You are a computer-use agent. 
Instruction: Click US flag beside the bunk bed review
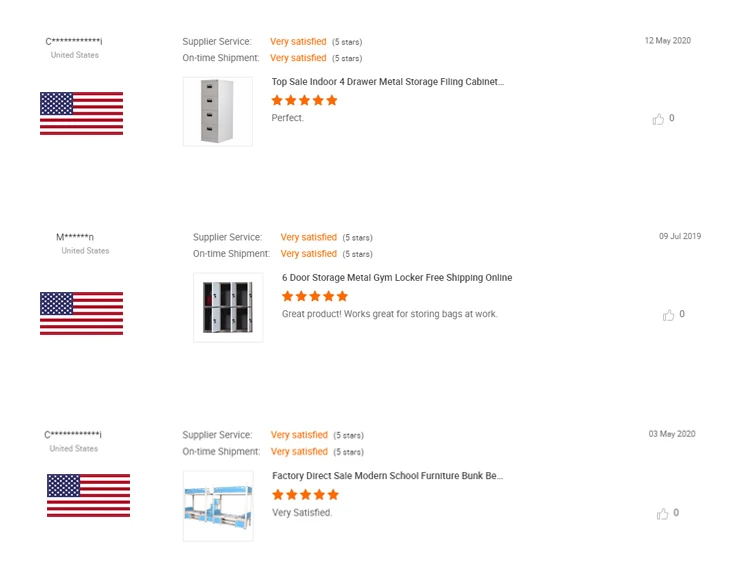(88, 495)
